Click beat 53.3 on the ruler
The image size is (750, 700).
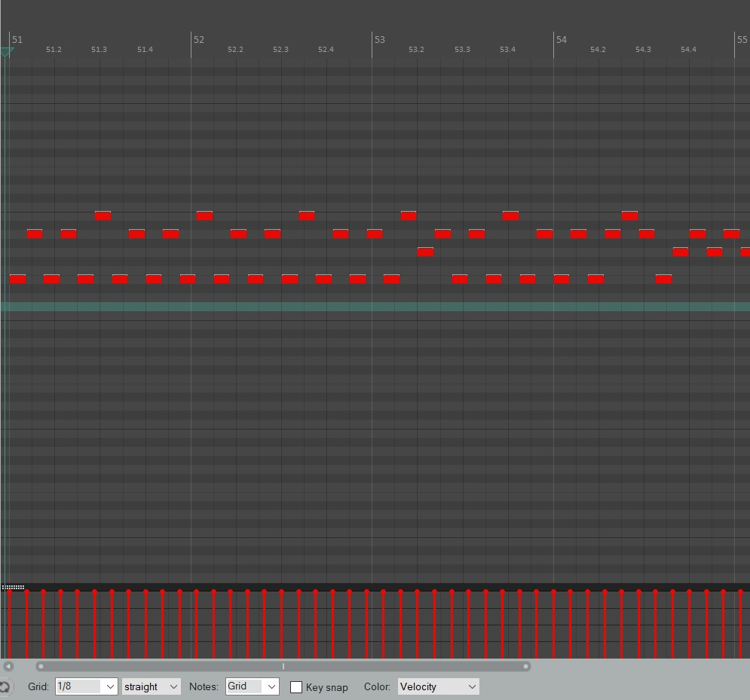tap(462, 49)
